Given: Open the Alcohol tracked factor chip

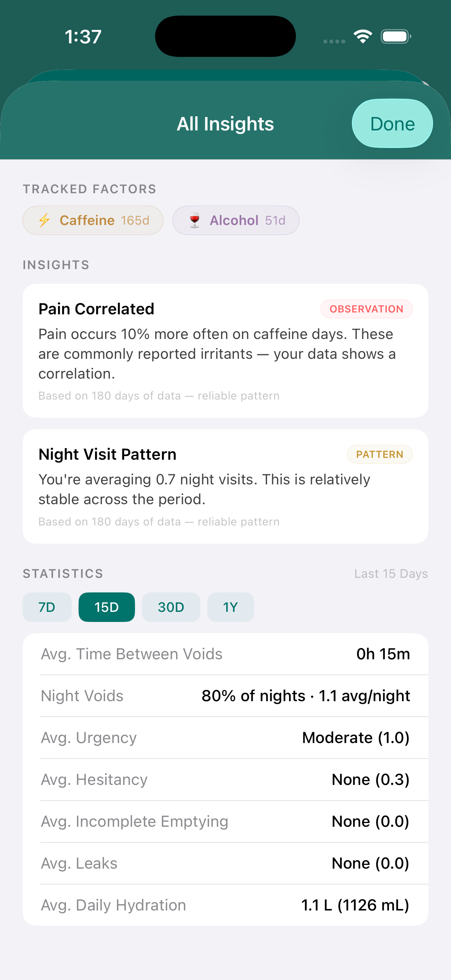Looking at the screenshot, I should coord(236,220).
